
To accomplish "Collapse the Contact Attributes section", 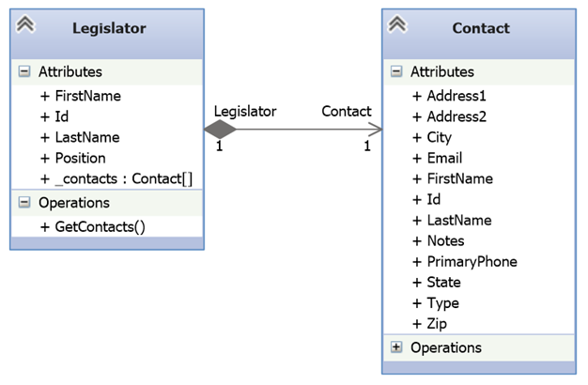I will [396, 71].
